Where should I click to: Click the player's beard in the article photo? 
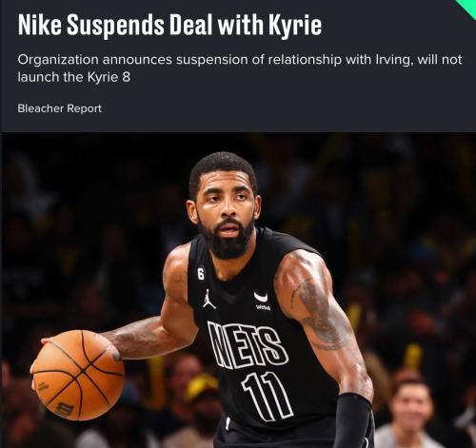[228, 240]
